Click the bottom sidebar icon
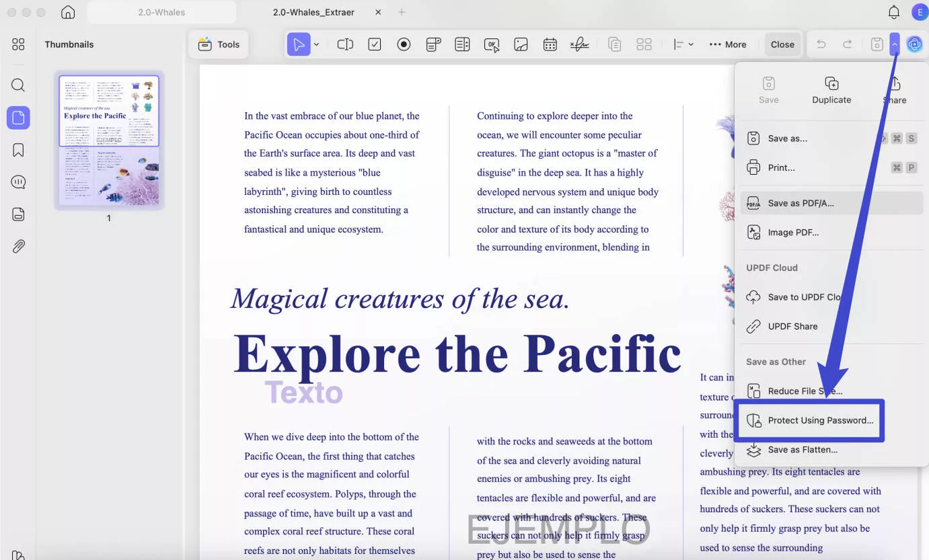Screen dimensions: 929x560 click(18, 555)
